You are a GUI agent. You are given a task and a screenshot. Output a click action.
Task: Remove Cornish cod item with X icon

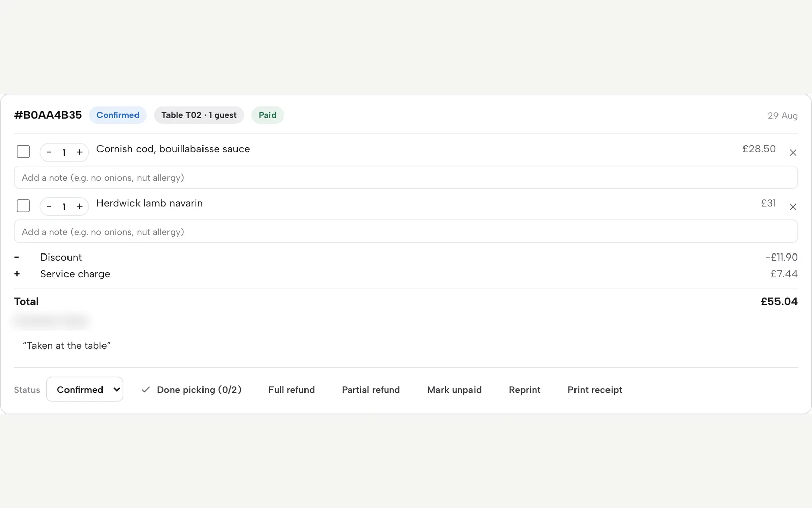(x=793, y=152)
